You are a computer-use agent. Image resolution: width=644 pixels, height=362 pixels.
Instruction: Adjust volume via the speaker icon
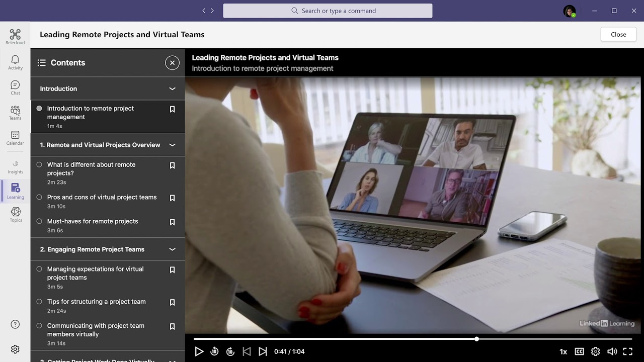point(612,351)
